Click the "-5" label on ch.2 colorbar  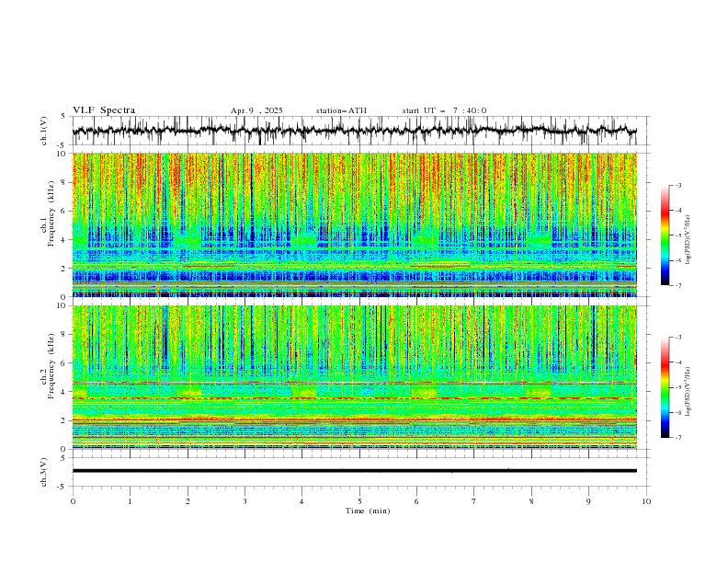[677, 387]
